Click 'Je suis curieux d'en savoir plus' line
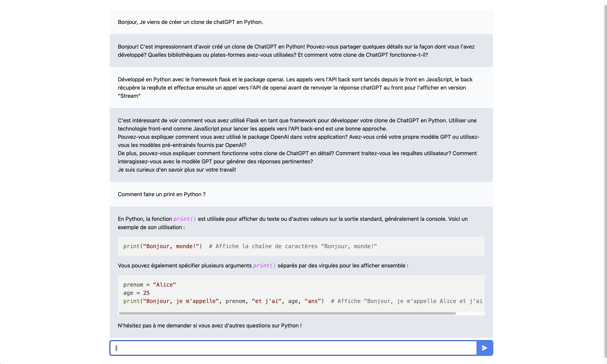The height and width of the screenshot is (364, 607). (177, 170)
